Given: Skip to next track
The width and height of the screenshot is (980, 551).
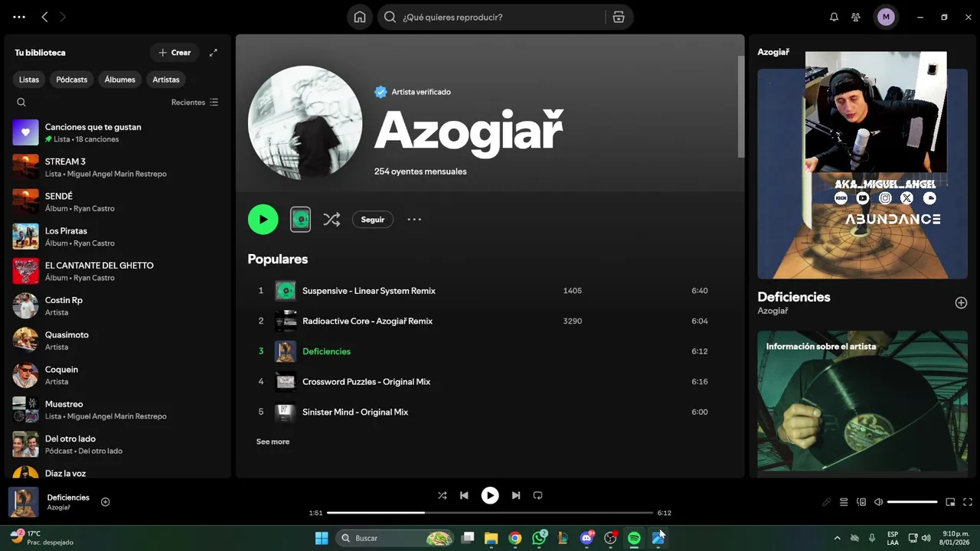Looking at the screenshot, I should coord(516,495).
